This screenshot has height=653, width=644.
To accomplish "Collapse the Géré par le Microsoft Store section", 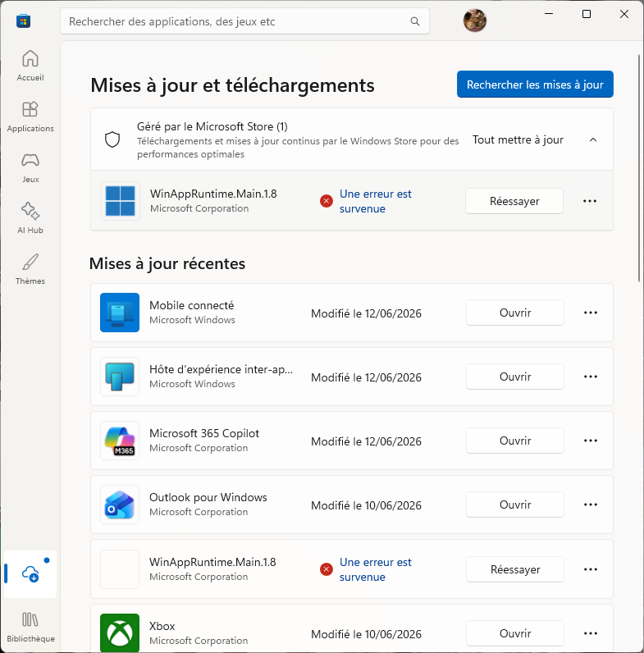I will (x=593, y=140).
